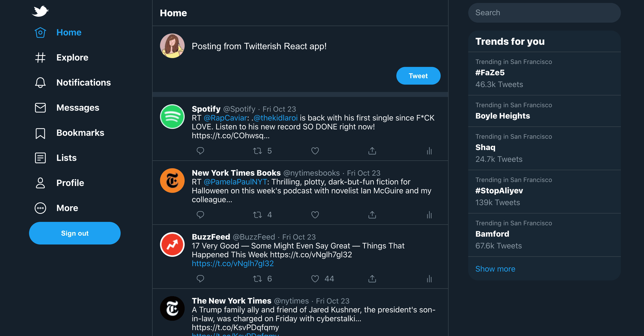Click the Sign out button
This screenshot has height=336, width=644.
pyautogui.click(x=75, y=233)
